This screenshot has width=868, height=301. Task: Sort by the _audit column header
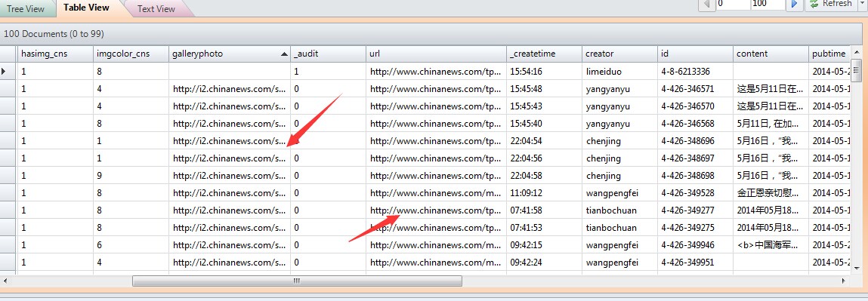pyautogui.click(x=328, y=54)
